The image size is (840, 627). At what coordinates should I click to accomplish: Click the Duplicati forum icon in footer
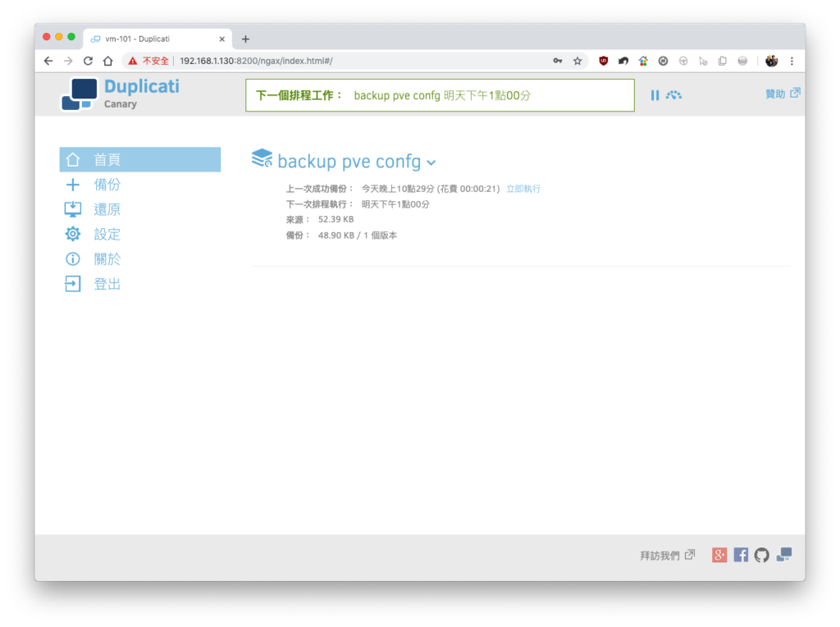point(784,555)
